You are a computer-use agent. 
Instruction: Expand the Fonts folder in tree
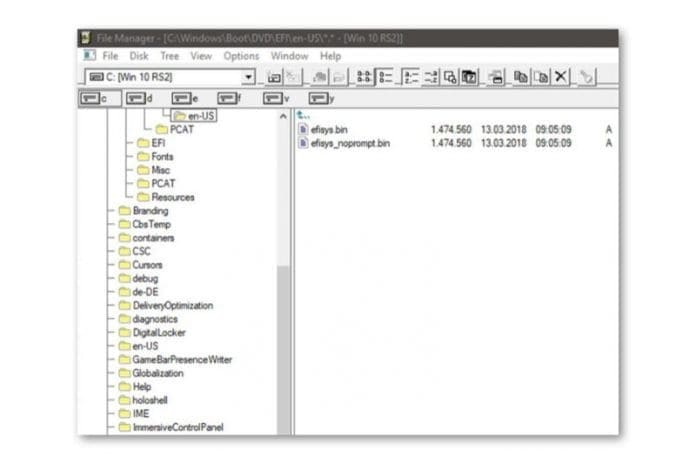(161, 156)
